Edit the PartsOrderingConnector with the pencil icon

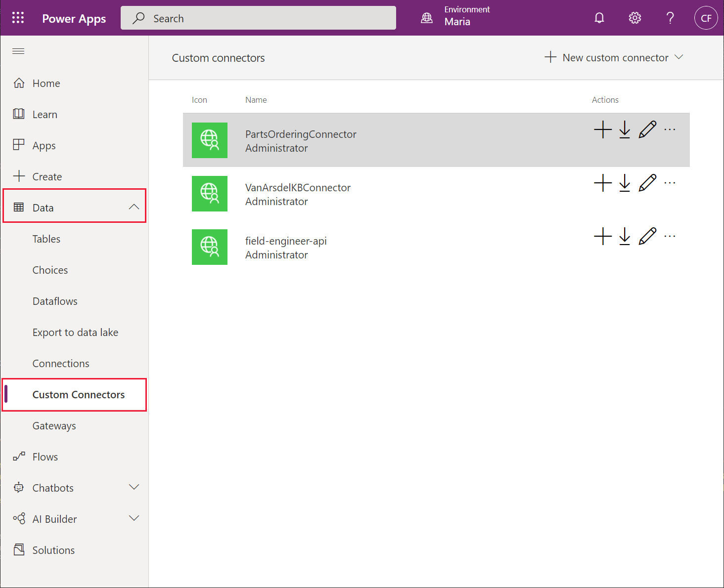click(x=648, y=129)
